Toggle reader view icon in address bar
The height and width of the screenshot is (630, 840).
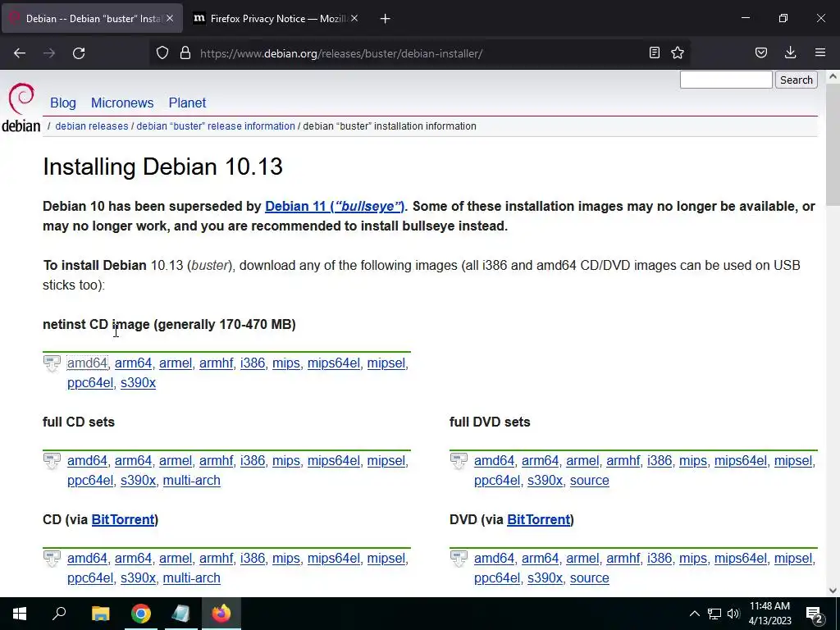click(x=654, y=52)
